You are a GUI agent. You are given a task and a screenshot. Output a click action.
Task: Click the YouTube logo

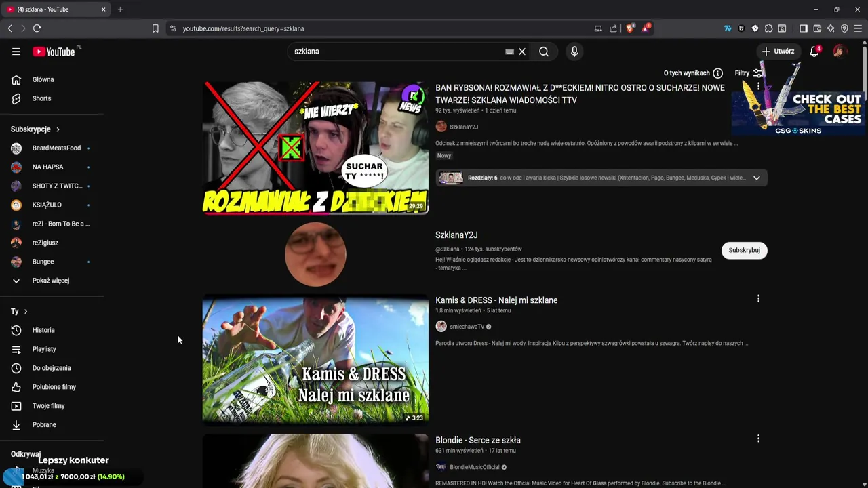point(54,52)
